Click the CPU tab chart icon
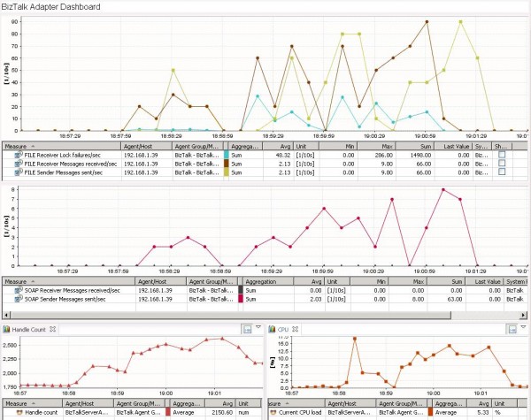Screen dimensions: 531x420 click(x=272, y=329)
